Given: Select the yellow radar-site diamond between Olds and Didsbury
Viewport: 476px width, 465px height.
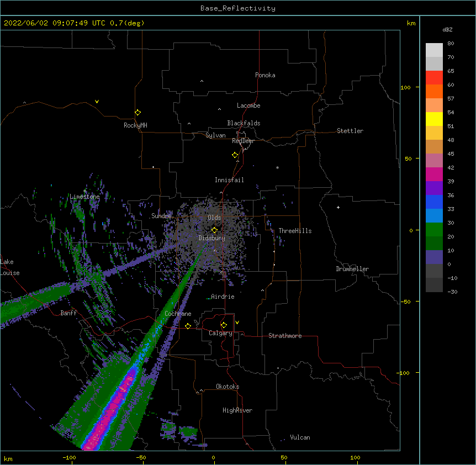Looking at the screenshot, I should click(214, 230).
